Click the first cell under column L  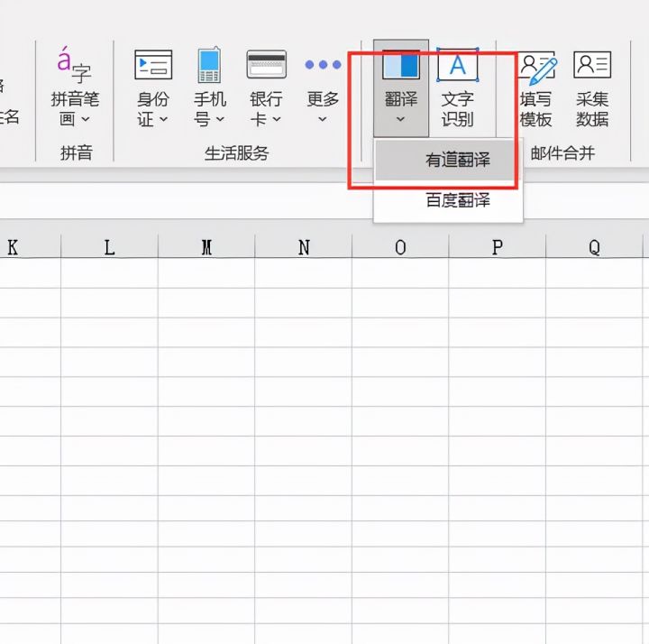point(110,273)
